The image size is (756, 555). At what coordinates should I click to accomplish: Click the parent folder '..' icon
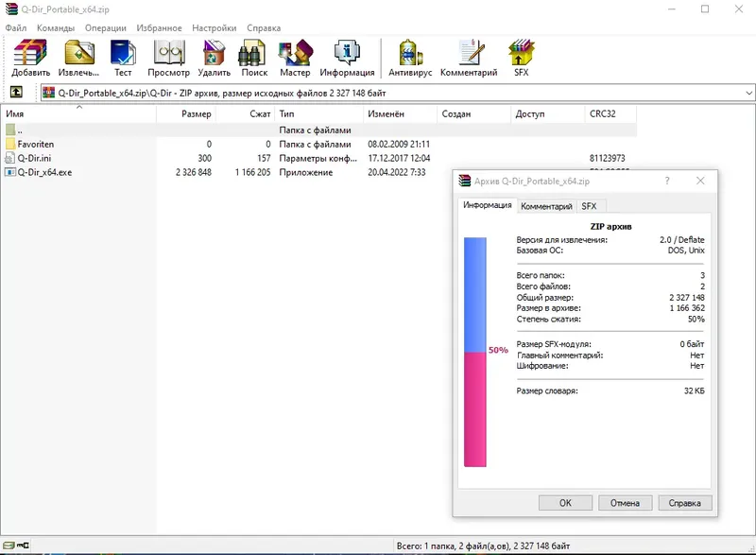[x=10, y=130]
